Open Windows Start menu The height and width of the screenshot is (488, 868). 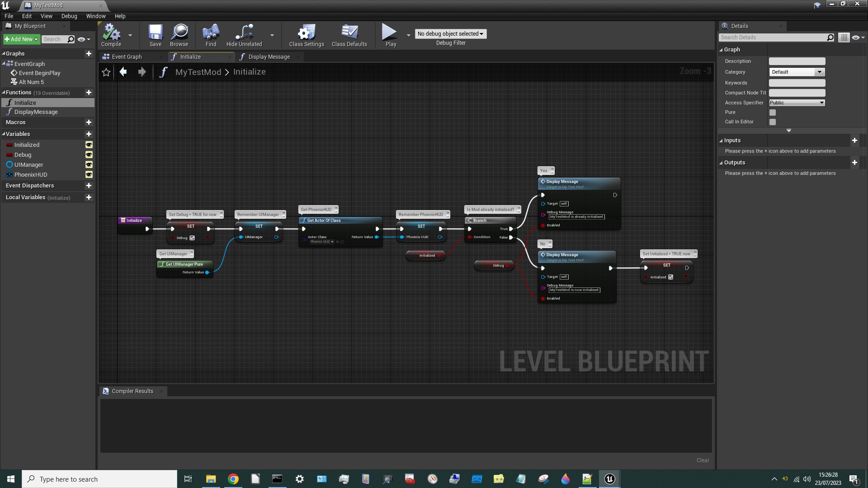click(x=11, y=479)
